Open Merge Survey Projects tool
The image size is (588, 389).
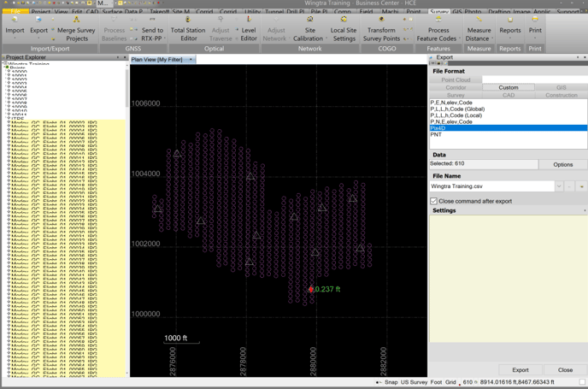[76, 20]
